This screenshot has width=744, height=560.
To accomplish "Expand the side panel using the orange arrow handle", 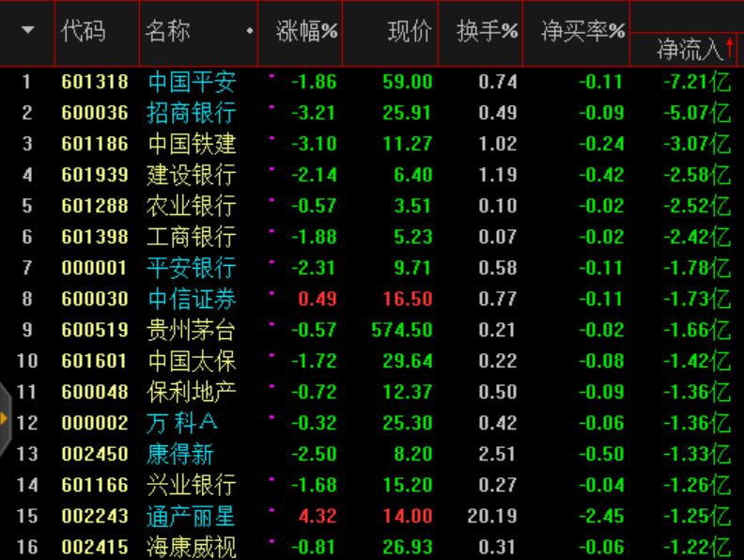I will point(5,419).
